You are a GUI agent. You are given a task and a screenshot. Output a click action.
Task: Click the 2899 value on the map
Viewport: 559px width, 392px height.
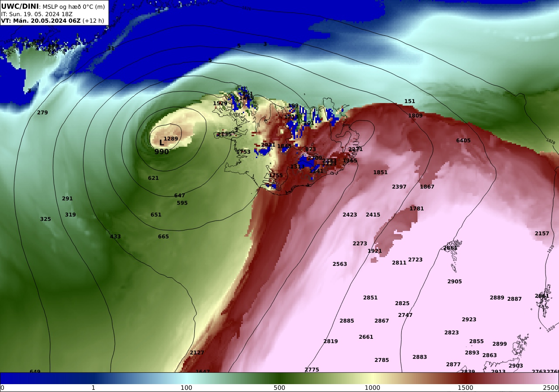coord(500,344)
